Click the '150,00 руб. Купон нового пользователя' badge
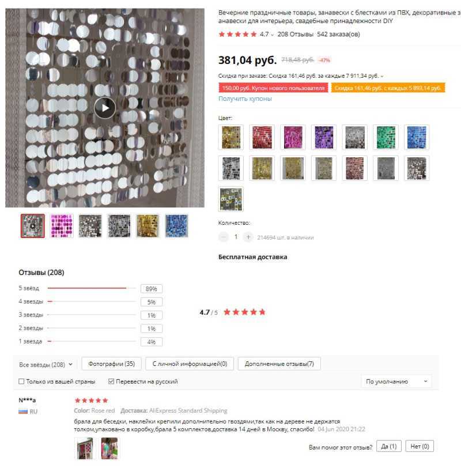 [x=273, y=88]
